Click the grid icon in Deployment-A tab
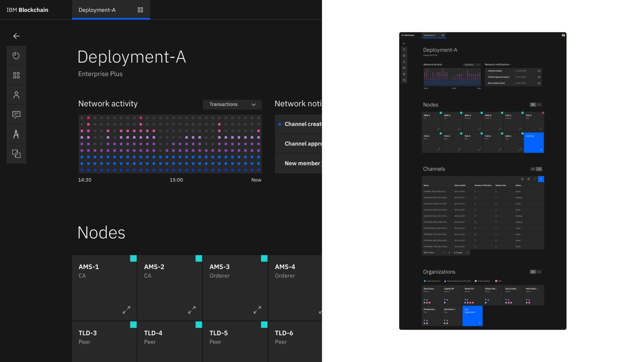Viewport: 644px width, 362px height. (140, 10)
